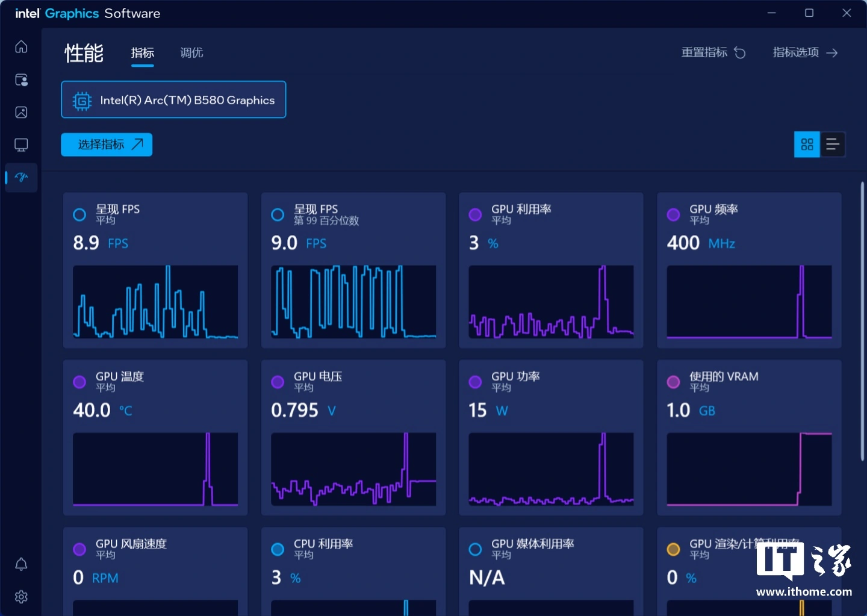The image size is (867, 616).
Task: Toggle the GPU 利用率 circle indicator
Action: [475, 215]
